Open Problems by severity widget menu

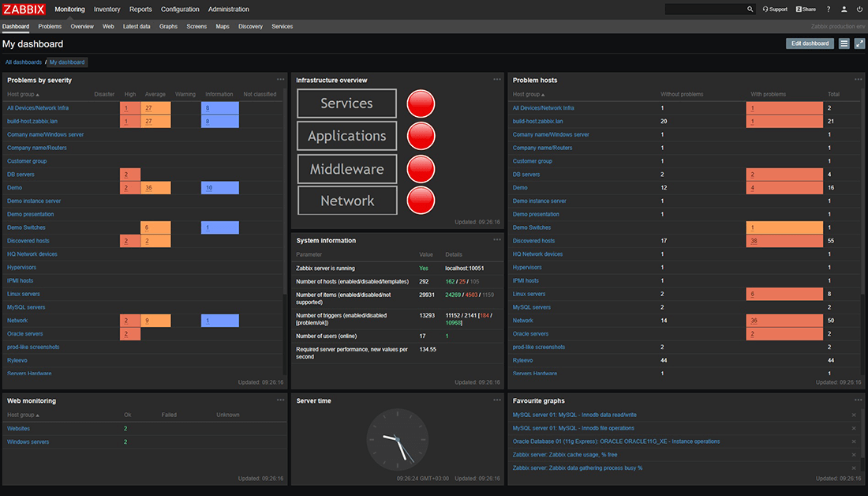click(280, 79)
